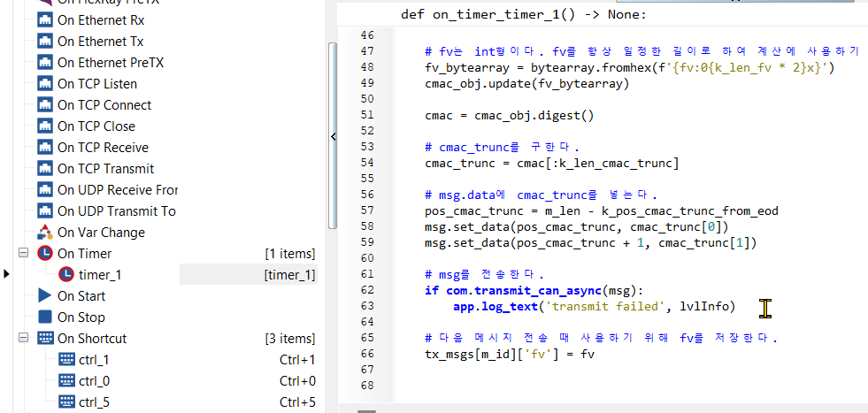Click the editor horizontal scrollbar thumb
868x413 pixels.
366,410
